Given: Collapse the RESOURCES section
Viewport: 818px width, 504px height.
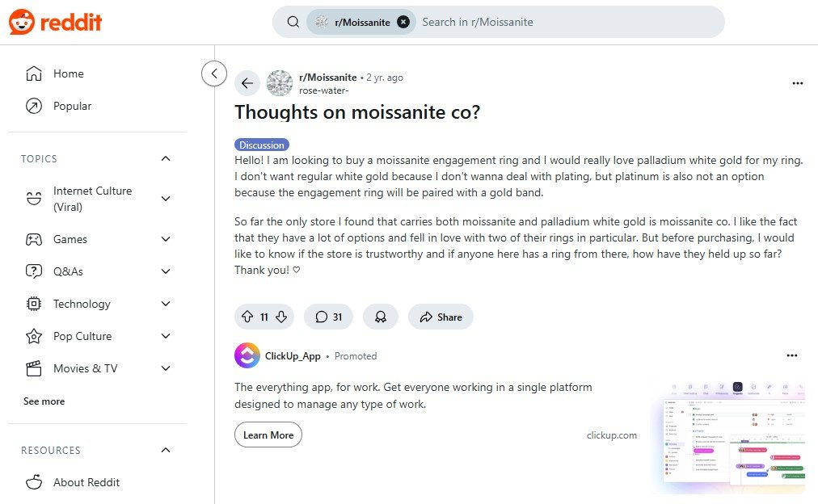Looking at the screenshot, I should coord(166,450).
